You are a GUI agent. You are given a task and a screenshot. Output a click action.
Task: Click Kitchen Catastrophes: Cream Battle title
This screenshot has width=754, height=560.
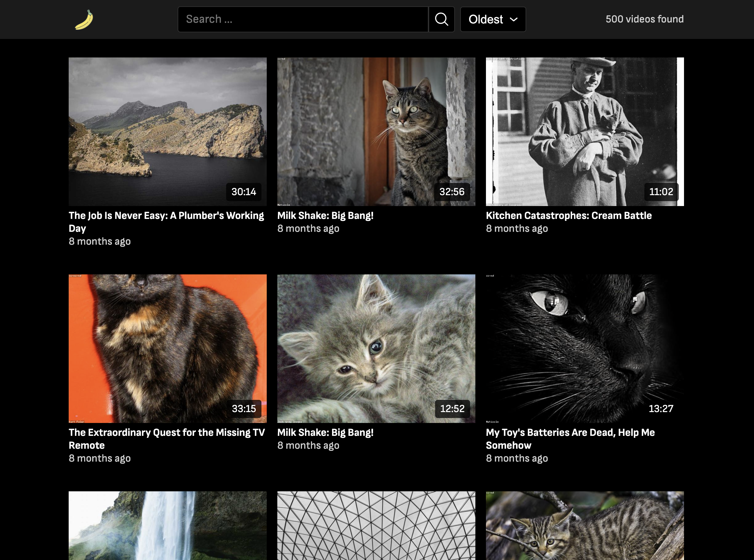coord(568,216)
